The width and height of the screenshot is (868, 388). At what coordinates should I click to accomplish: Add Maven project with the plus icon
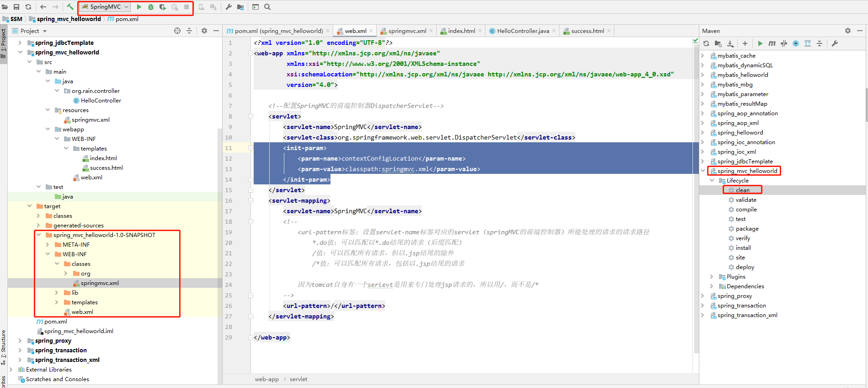point(745,43)
